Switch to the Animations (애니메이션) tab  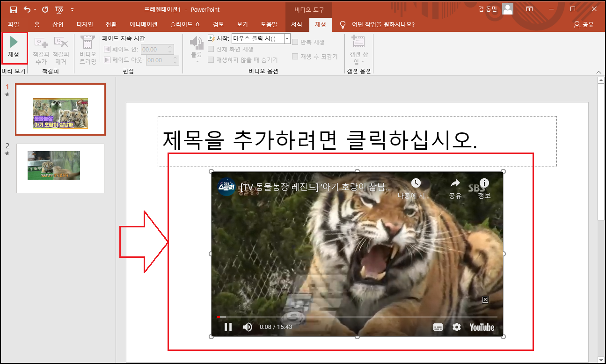click(x=144, y=24)
